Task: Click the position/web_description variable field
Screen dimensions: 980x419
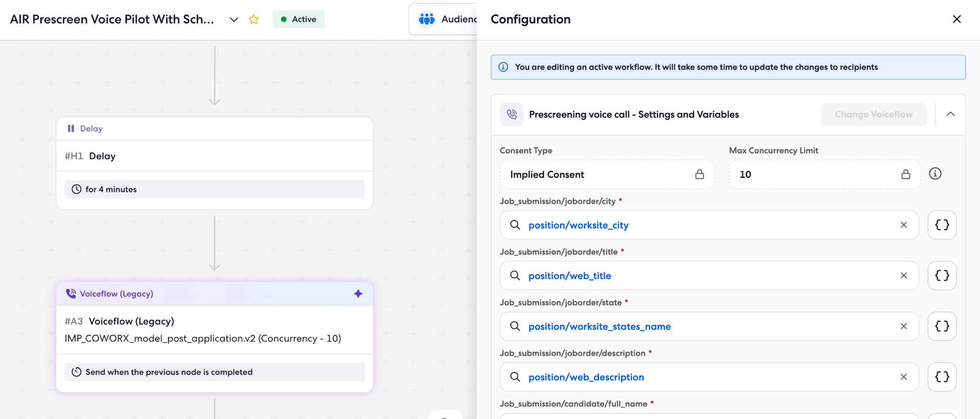Action: click(x=709, y=377)
